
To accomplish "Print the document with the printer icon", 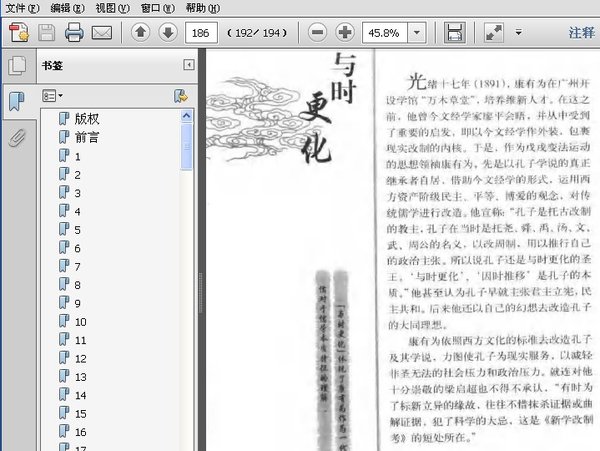I will pyautogui.click(x=74, y=33).
